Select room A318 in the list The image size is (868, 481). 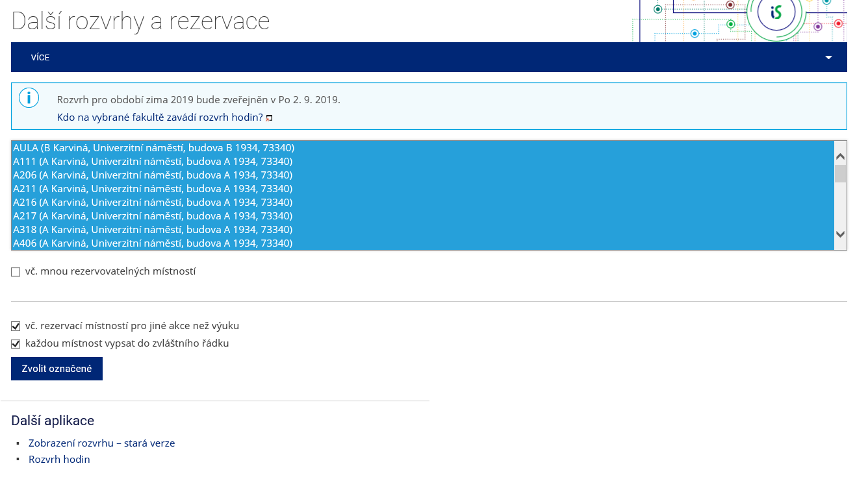click(422, 229)
